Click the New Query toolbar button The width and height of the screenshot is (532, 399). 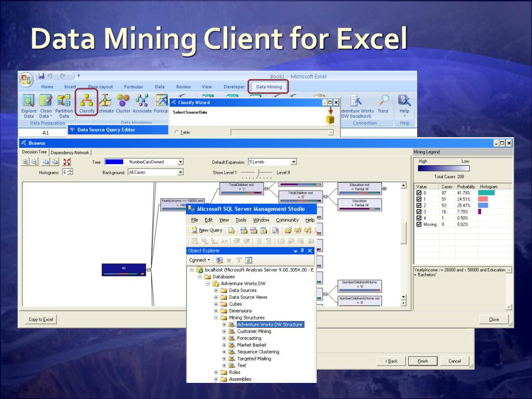tap(207, 230)
